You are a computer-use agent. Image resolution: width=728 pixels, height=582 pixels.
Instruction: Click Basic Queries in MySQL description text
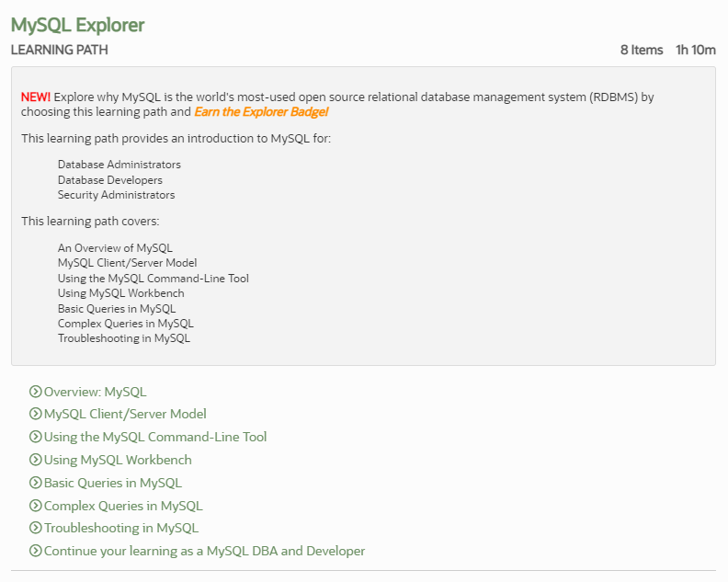[117, 309]
